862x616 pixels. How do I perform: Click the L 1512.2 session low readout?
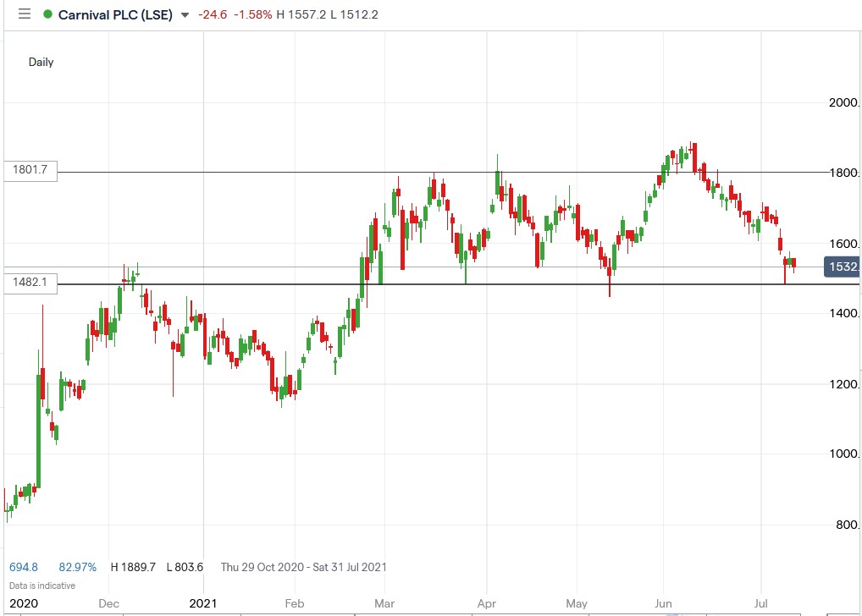[x=353, y=14]
